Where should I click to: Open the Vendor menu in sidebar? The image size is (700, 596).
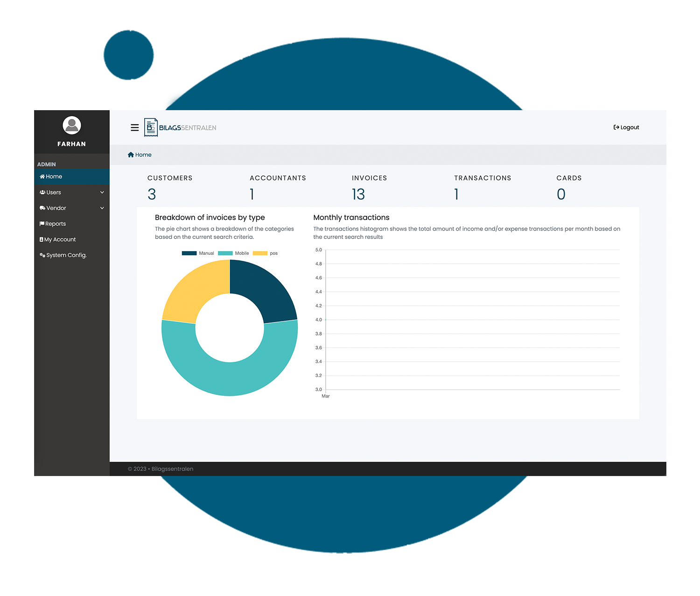point(56,208)
